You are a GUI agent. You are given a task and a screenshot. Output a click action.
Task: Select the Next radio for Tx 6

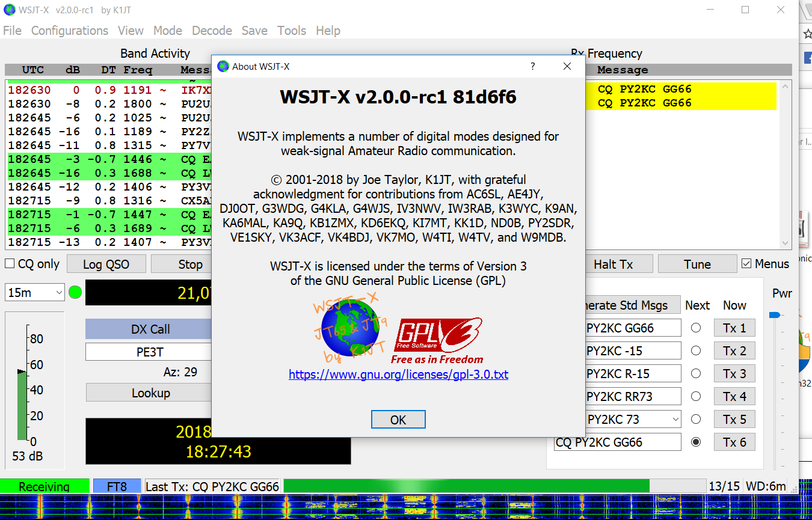coord(696,442)
